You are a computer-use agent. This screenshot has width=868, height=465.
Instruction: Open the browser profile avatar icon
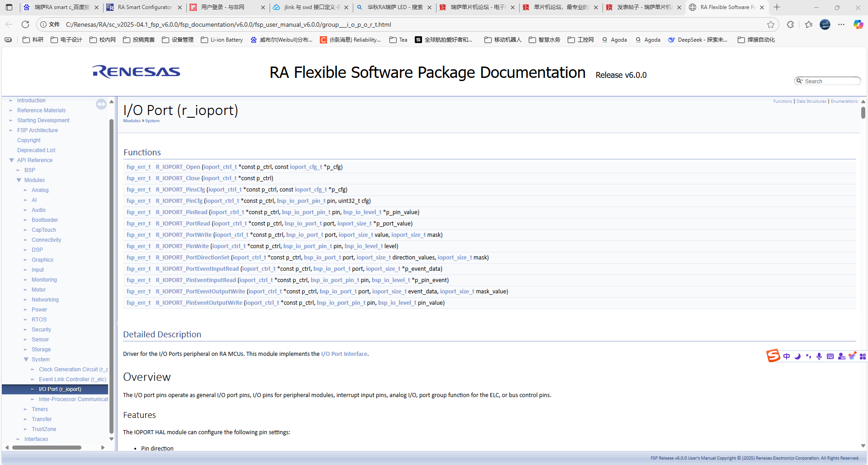[x=825, y=24]
